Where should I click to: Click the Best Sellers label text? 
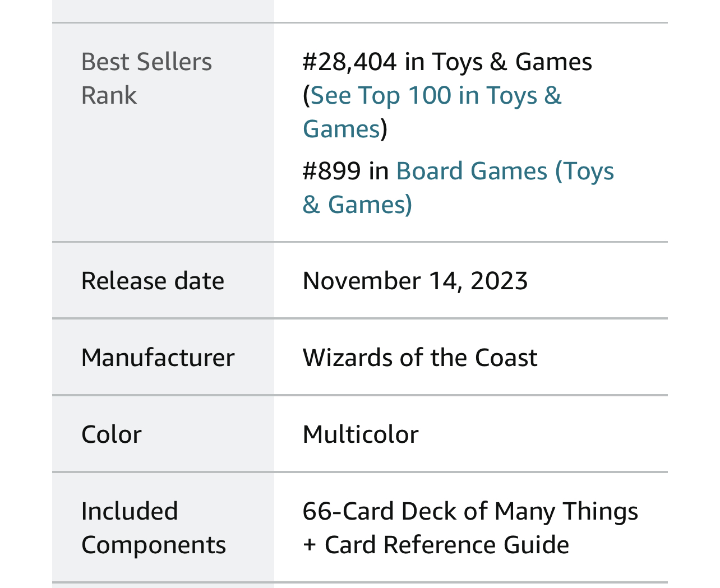[146, 62]
